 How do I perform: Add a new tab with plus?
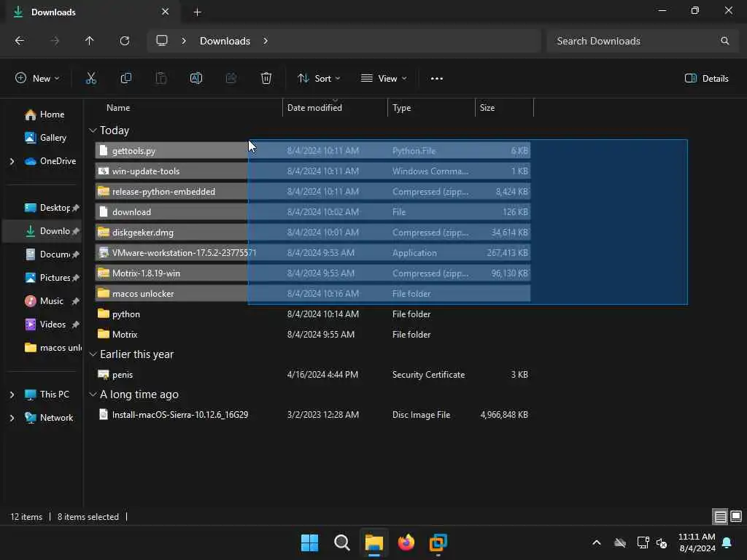[x=197, y=12]
